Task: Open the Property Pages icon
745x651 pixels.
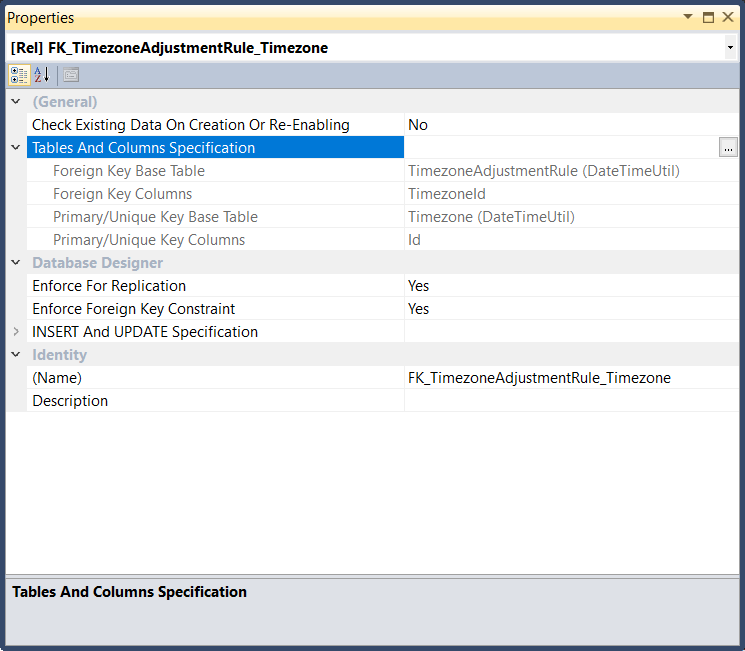Action: (x=71, y=75)
